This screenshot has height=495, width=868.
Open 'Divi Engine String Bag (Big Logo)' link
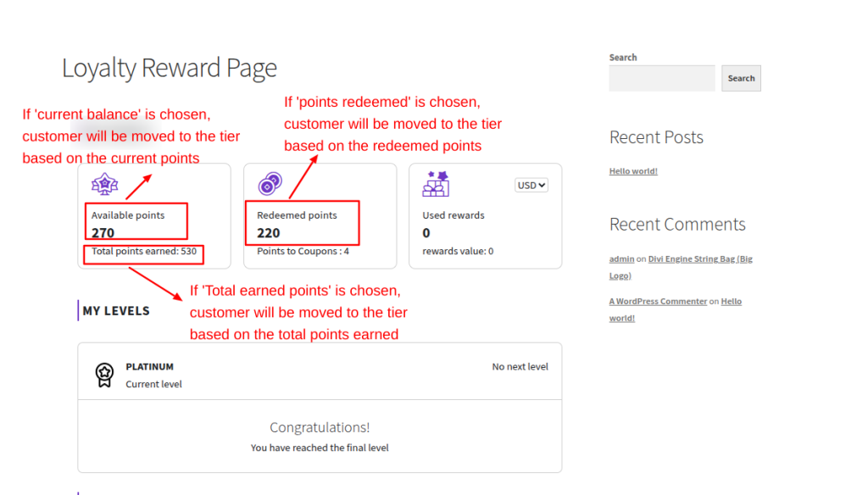click(x=699, y=259)
